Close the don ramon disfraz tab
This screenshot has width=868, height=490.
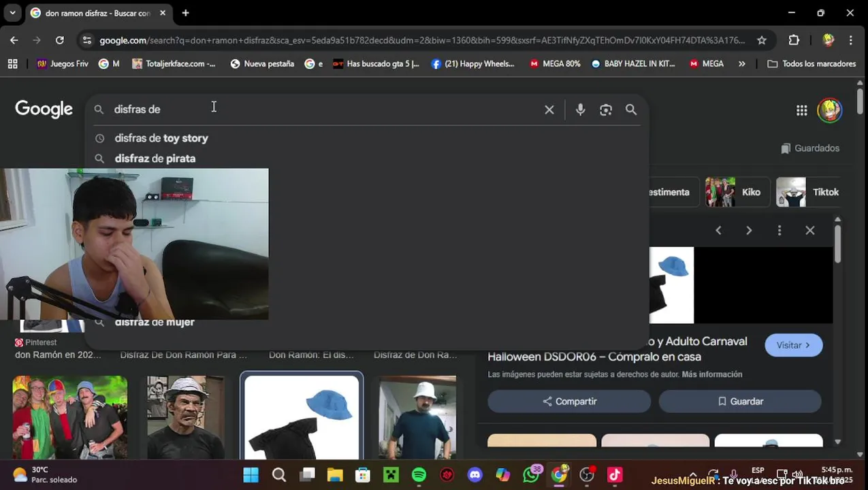point(163,13)
